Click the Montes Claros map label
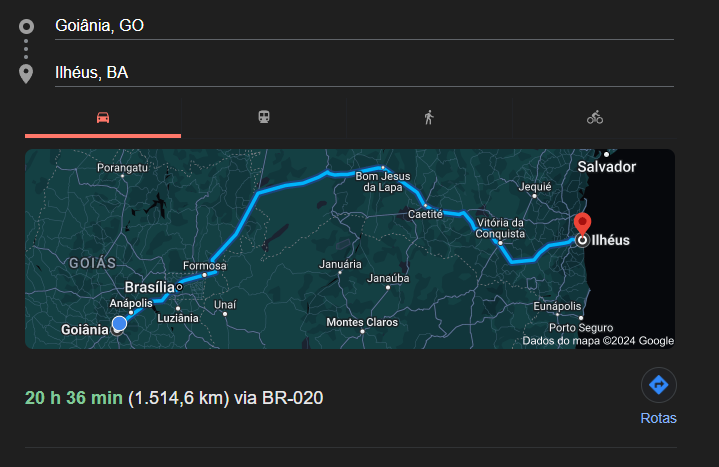This screenshot has height=467, width=719. pos(362,322)
